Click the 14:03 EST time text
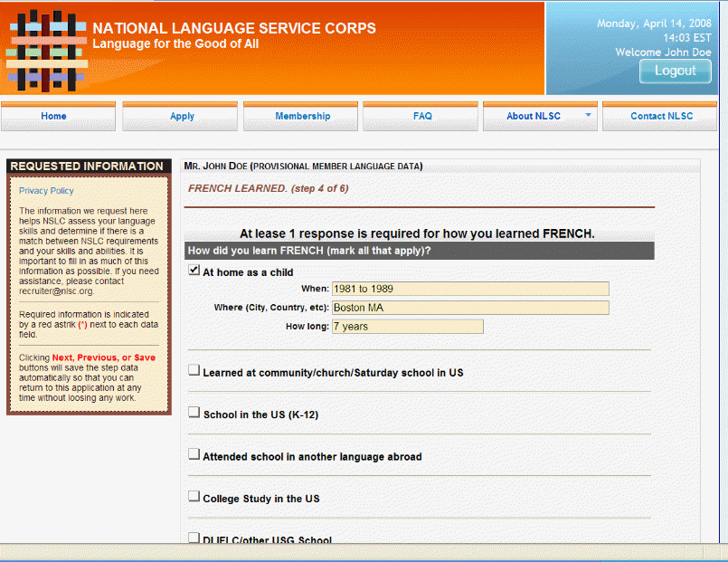728x562 pixels. coord(686,38)
